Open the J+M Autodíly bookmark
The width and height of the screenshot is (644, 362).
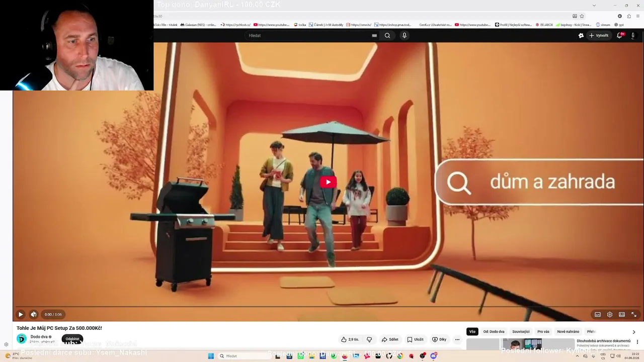pos(326,25)
